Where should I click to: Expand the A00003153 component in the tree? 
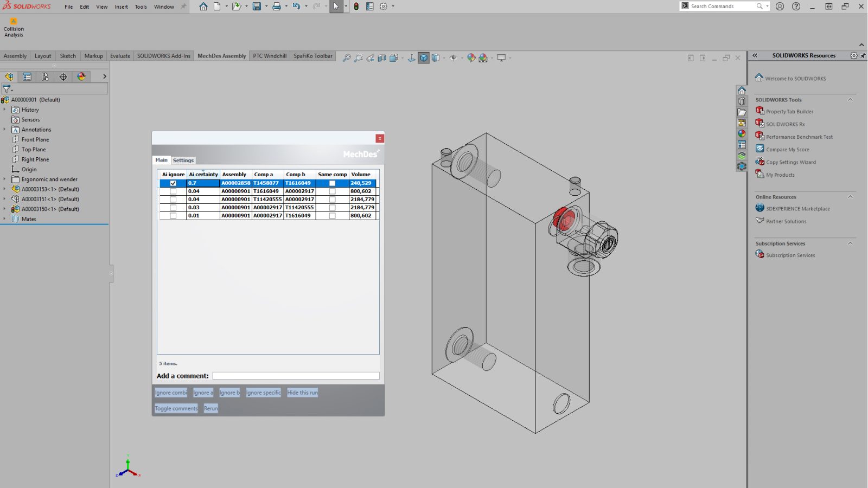point(5,189)
